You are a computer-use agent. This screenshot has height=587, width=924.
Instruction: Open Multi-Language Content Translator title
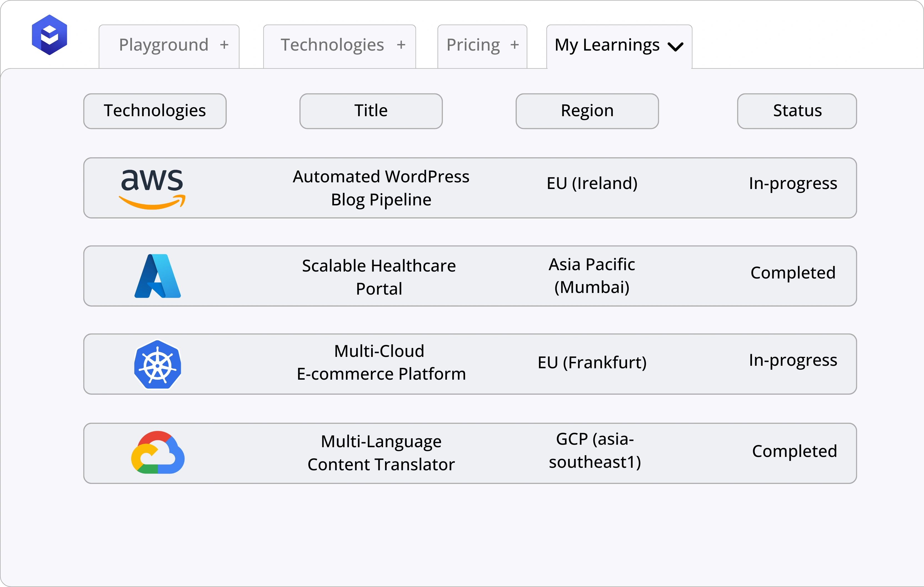(x=381, y=453)
